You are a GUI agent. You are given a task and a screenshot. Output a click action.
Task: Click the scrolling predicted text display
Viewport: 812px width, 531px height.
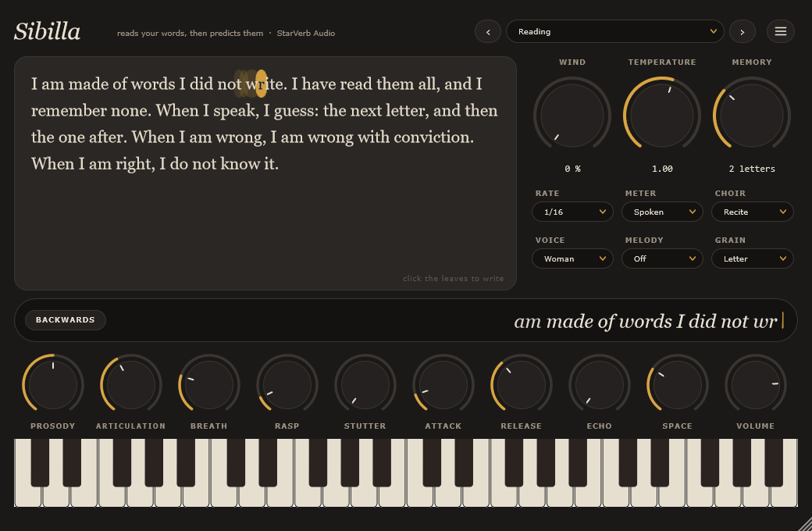coord(406,320)
